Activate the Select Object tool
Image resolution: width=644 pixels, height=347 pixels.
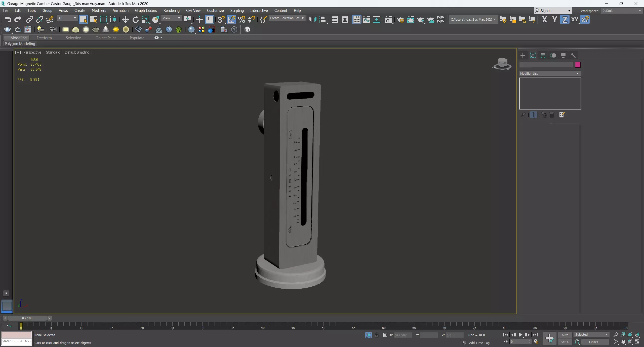83,19
